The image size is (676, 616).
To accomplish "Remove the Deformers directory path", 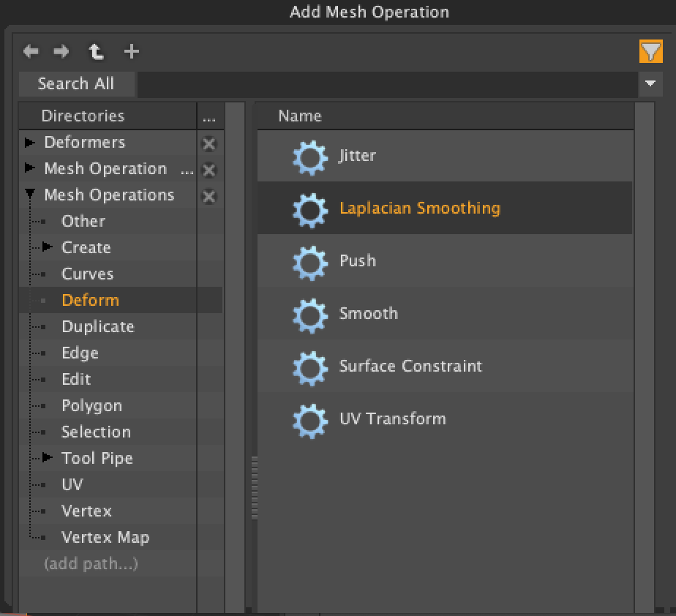I will click(x=209, y=143).
